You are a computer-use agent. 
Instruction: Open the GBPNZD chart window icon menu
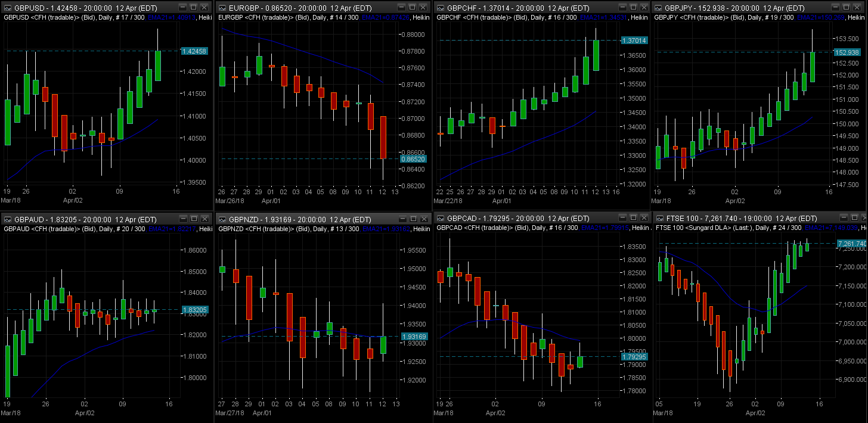[222, 219]
